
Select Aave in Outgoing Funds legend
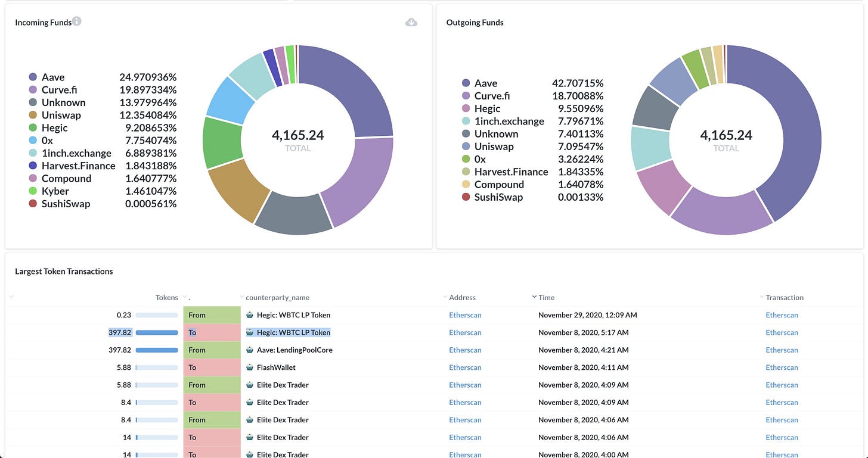480,83
